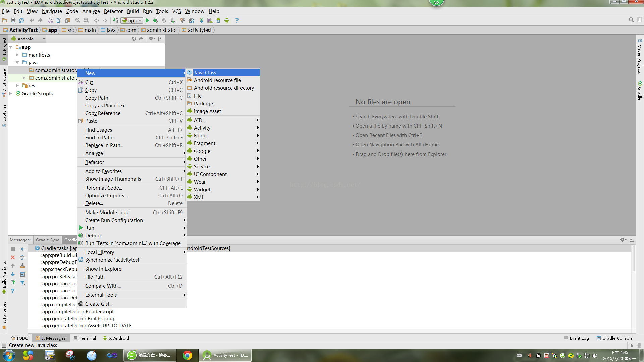
Task: Toggle tool window quick access button
Action: (x=4, y=345)
